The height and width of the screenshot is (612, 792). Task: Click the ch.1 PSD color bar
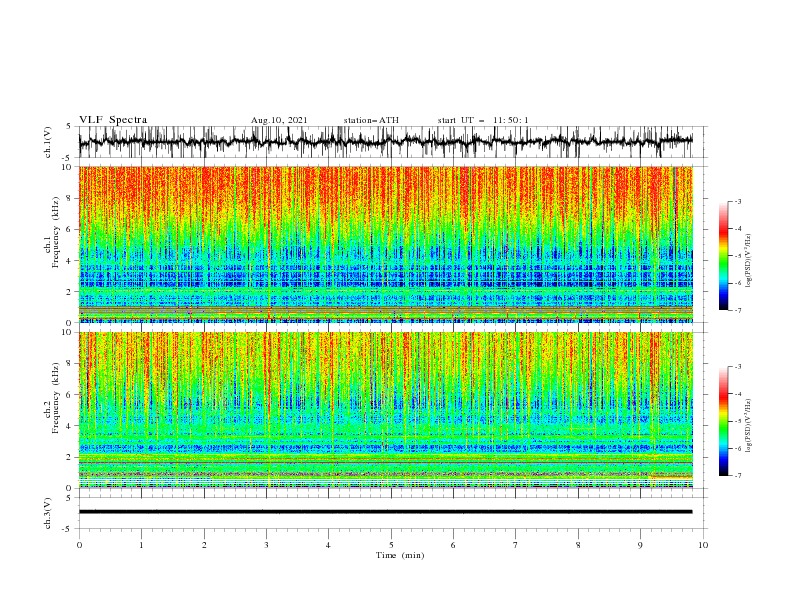pyautogui.click(x=723, y=256)
